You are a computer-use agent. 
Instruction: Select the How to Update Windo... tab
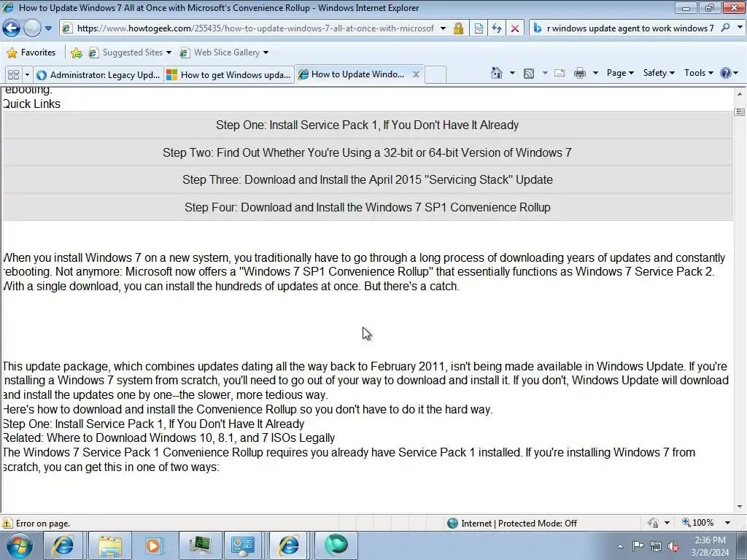point(352,74)
